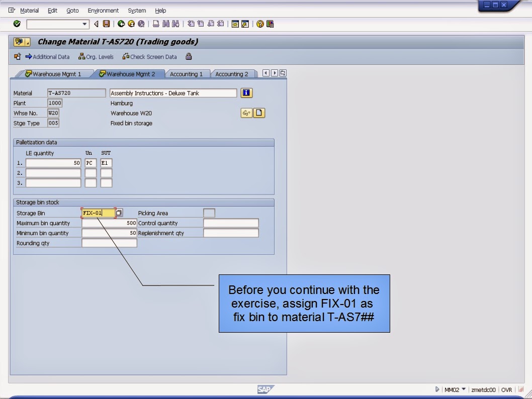The width and height of the screenshot is (532, 399).
Task: Switch to Accounting 2 tab
Action: [232, 74]
